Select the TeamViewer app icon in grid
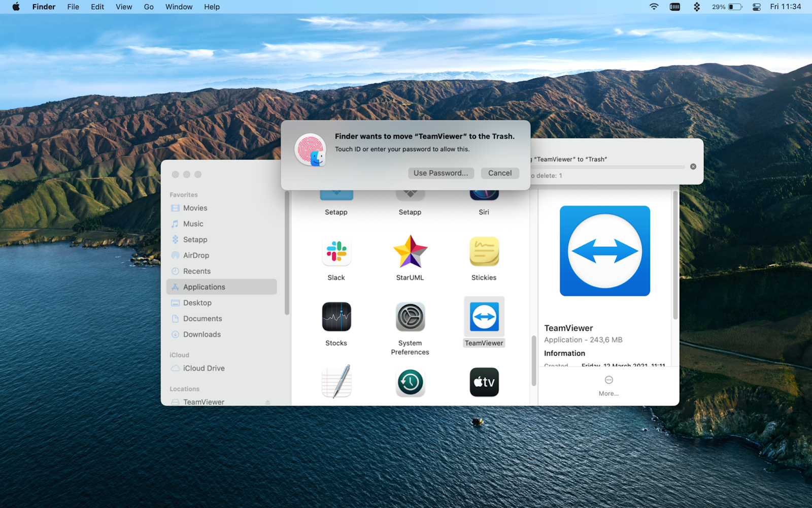Screen dimensions: 812x508 [x=484, y=316]
